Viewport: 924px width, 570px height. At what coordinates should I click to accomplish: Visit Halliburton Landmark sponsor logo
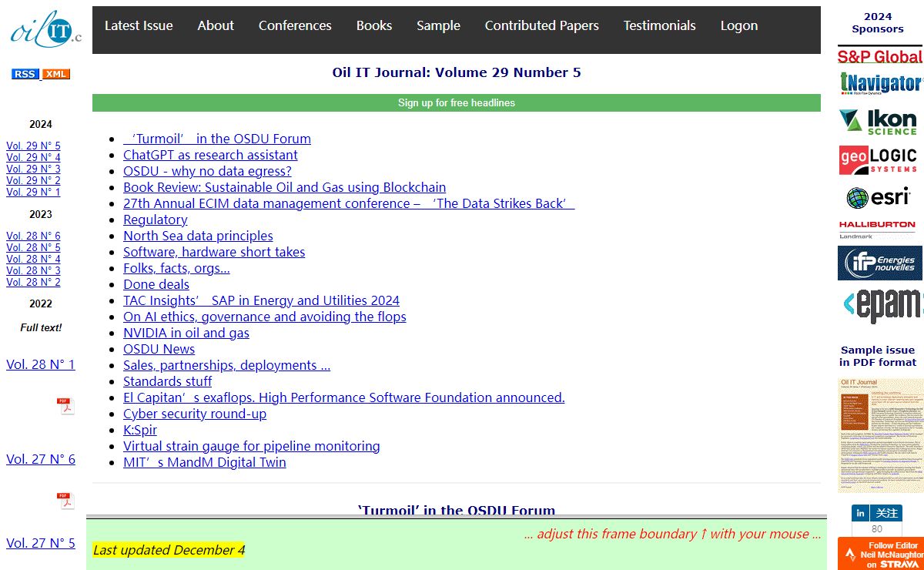(x=877, y=230)
